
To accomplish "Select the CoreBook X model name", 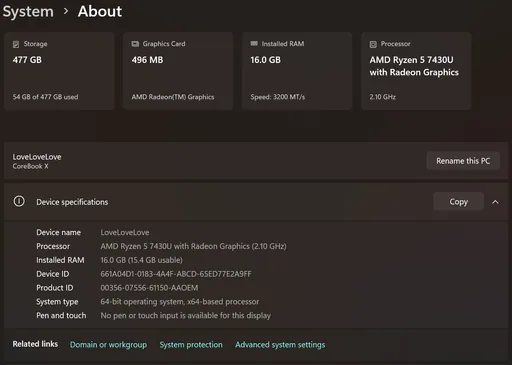I will pyautogui.click(x=30, y=166).
